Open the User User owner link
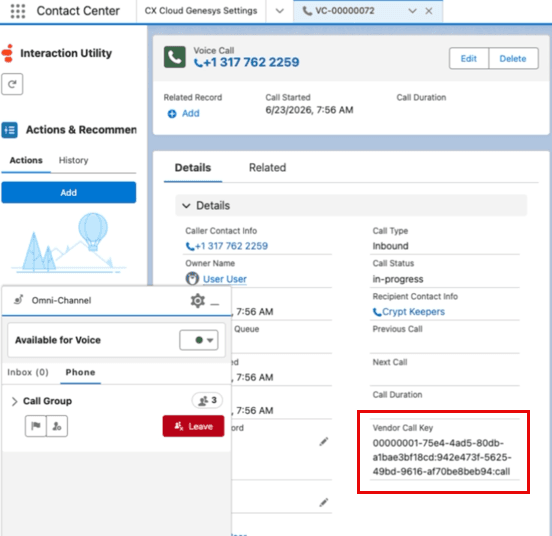Viewport: 552px width, 536px height. 225,279
